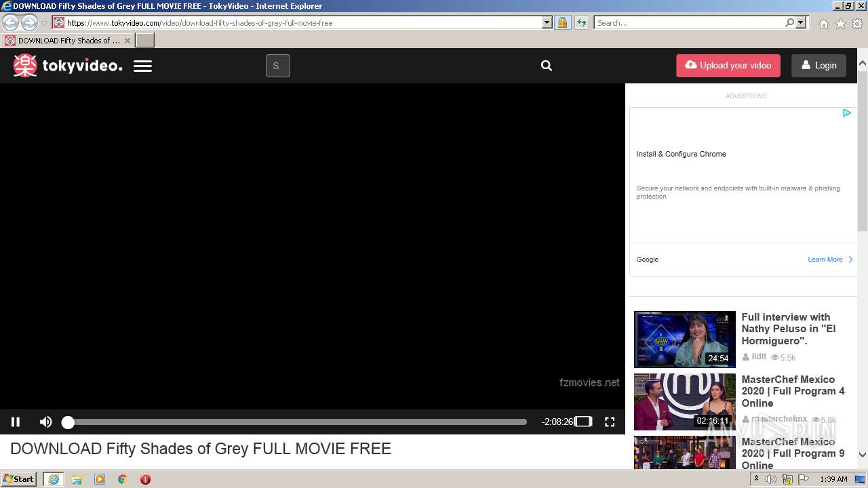Click Upload your video button
This screenshot has width=868, height=488.
click(728, 66)
